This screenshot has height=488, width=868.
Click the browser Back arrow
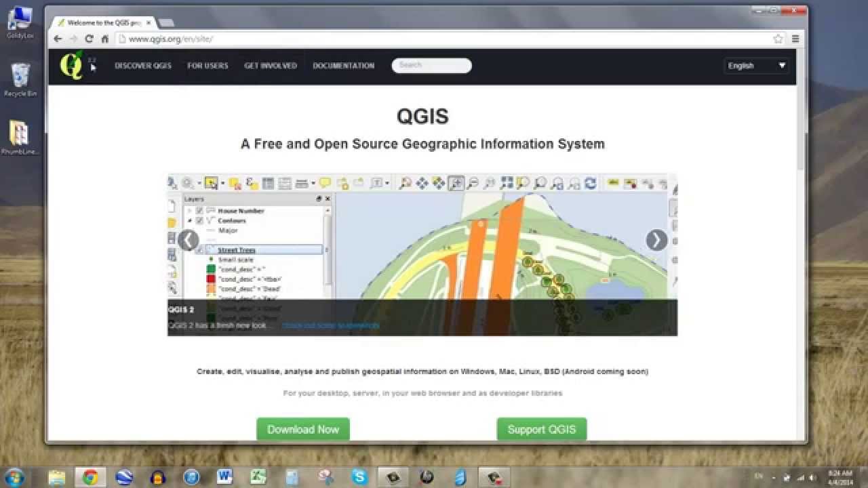click(58, 39)
